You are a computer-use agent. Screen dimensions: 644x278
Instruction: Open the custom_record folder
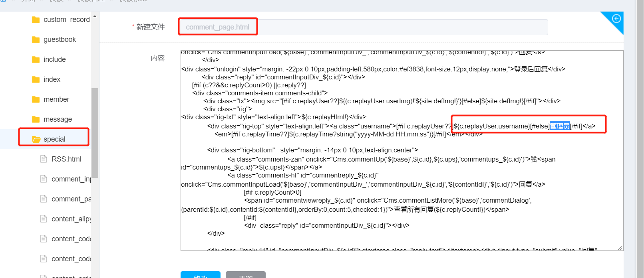(66, 20)
